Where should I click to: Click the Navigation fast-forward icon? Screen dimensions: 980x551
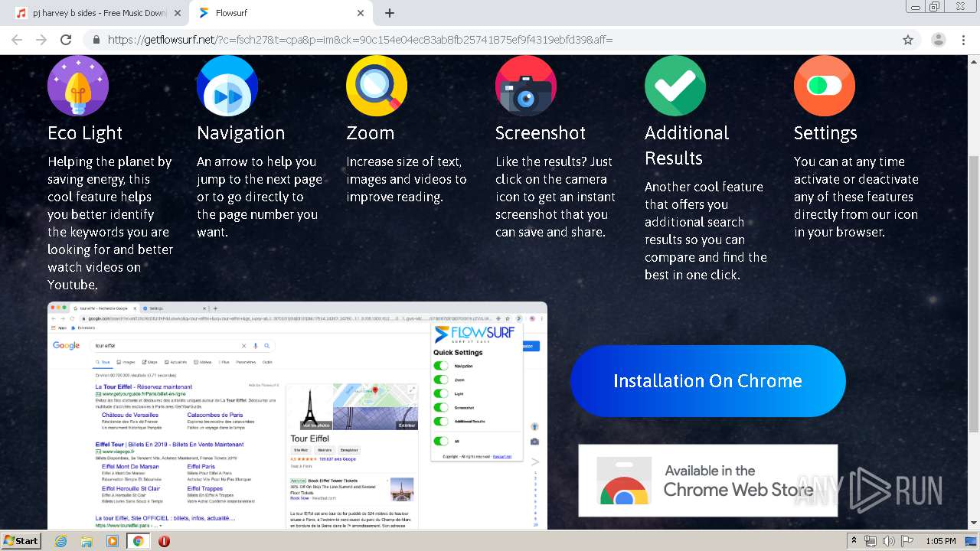coord(227,86)
